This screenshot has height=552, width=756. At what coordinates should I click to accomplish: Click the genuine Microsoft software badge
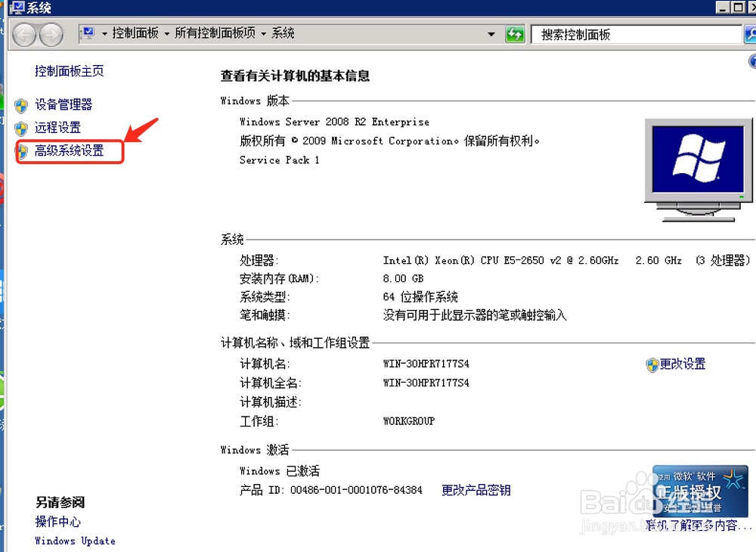(700, 492)
